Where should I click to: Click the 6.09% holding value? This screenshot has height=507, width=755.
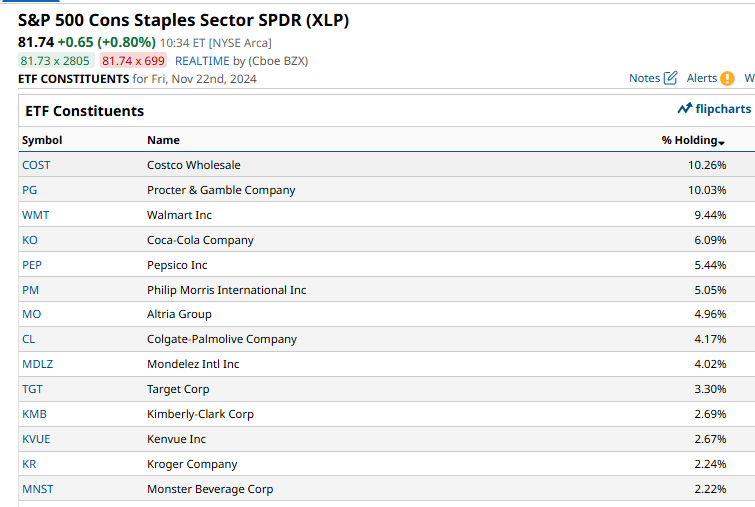[x=710, y=240]
